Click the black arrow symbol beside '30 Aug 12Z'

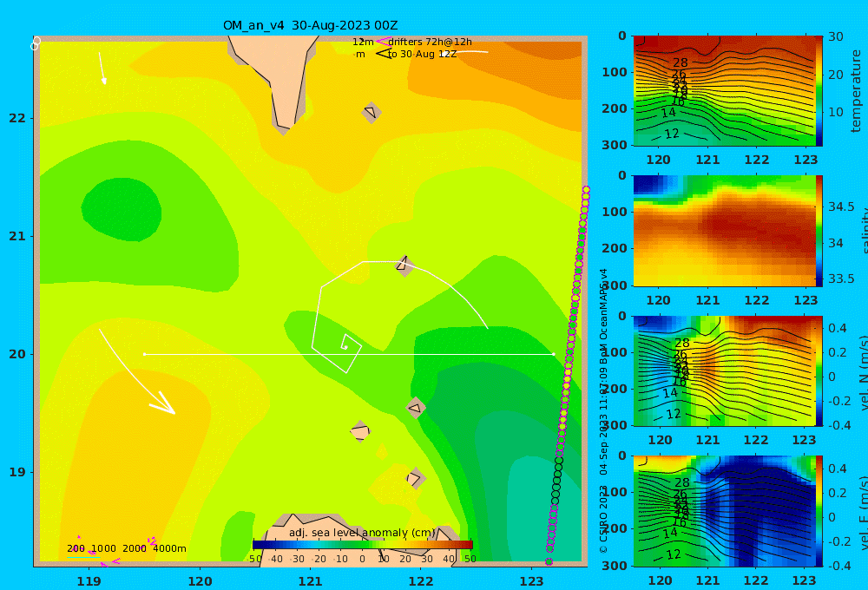pyautogui.click(x=383, y=54)
